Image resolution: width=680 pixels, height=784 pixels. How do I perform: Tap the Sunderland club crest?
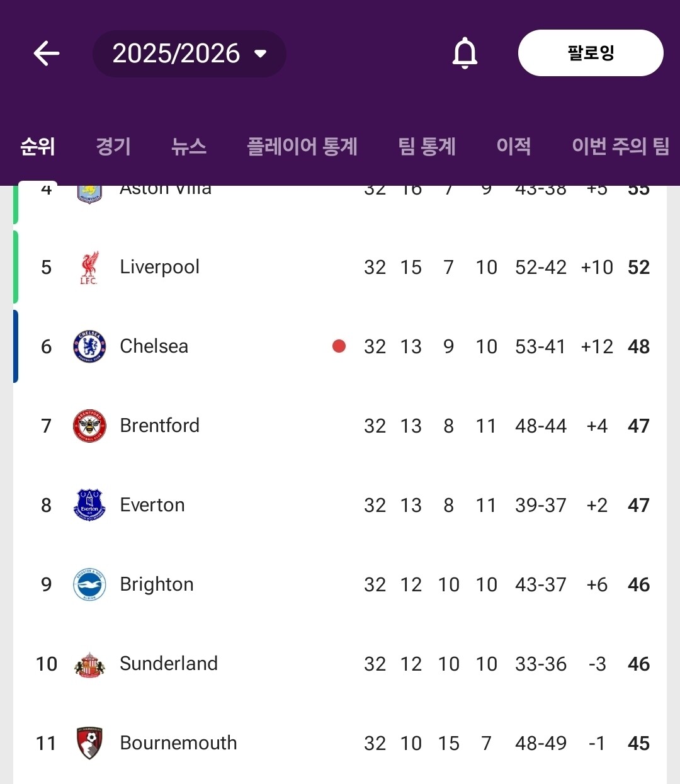(x=89, y=664)
